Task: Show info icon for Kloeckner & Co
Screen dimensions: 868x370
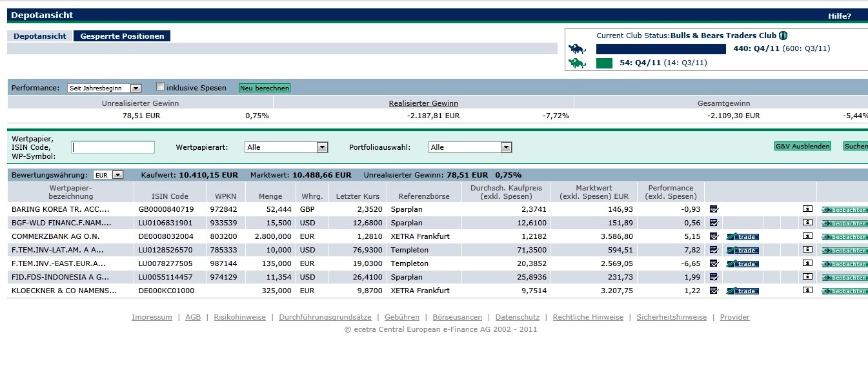Action: [807, 291]
